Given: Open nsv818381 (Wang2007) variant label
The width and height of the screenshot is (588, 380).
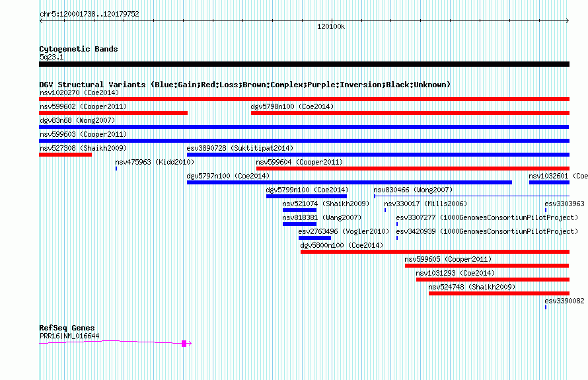Looking at the screenshot, I should click(322, 217).
